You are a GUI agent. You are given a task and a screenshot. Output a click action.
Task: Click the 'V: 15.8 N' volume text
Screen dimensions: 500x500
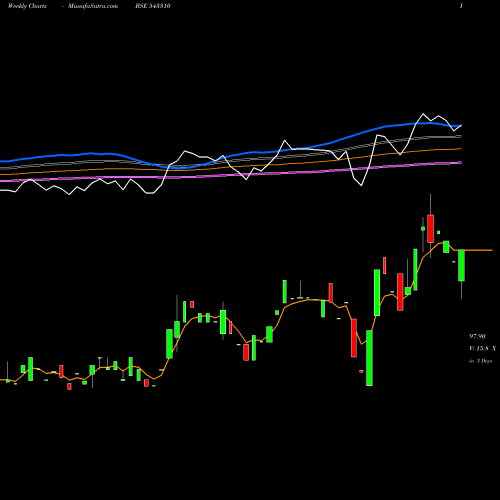(482, 349)
